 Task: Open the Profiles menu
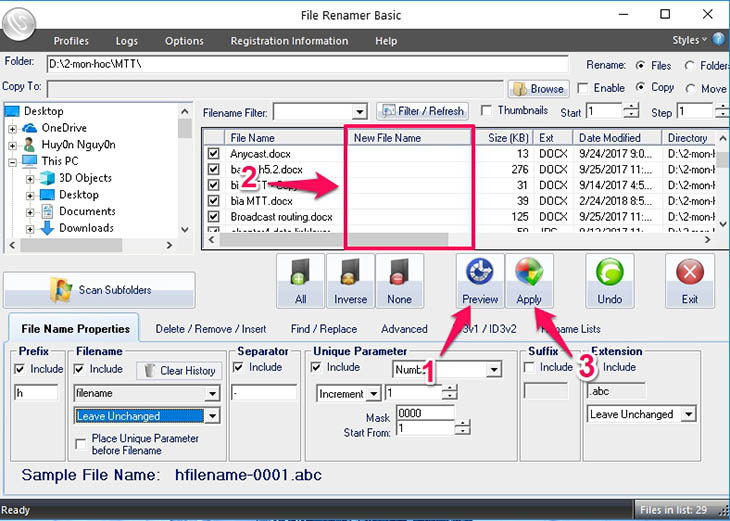coord(71,41)
